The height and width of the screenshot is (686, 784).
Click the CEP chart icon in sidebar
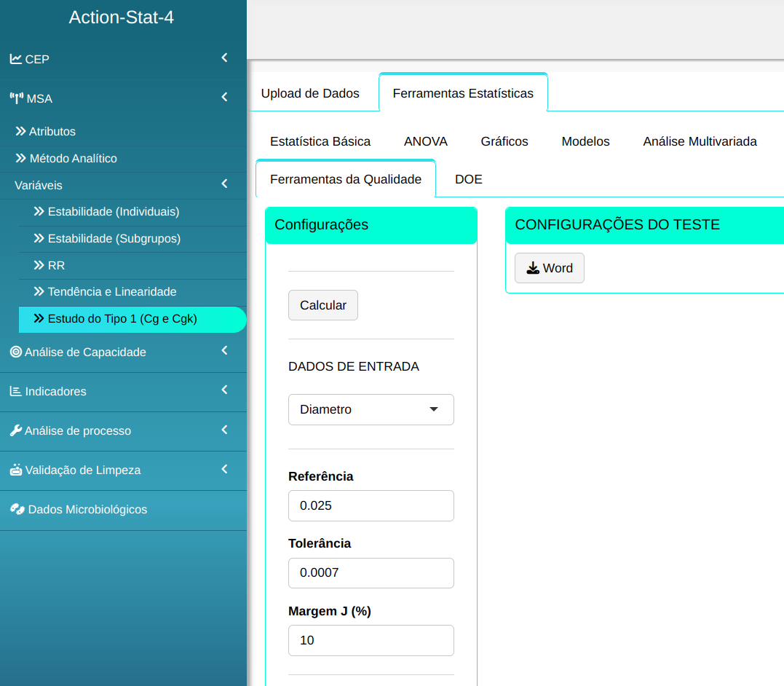[15, 59]
